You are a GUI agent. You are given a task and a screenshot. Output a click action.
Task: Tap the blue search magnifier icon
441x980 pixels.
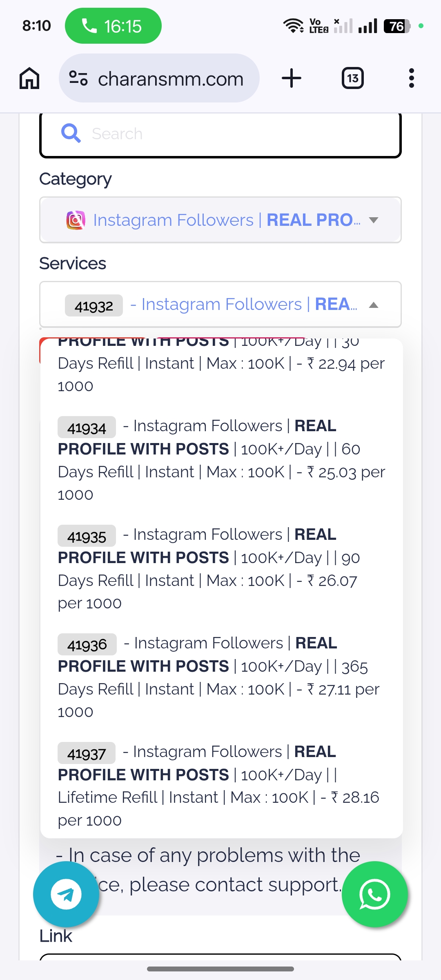[71, 133]
